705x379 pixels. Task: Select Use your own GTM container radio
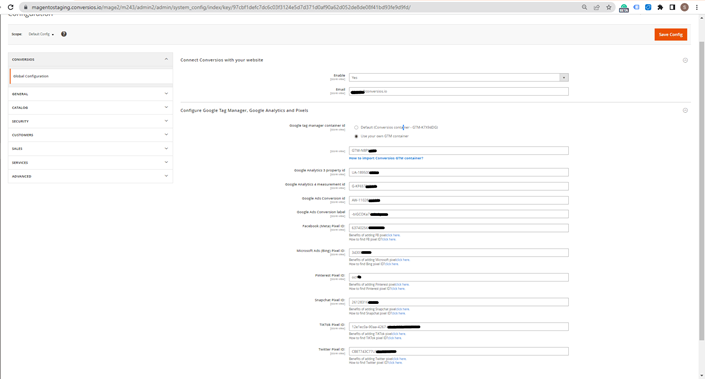pos(356,136)
